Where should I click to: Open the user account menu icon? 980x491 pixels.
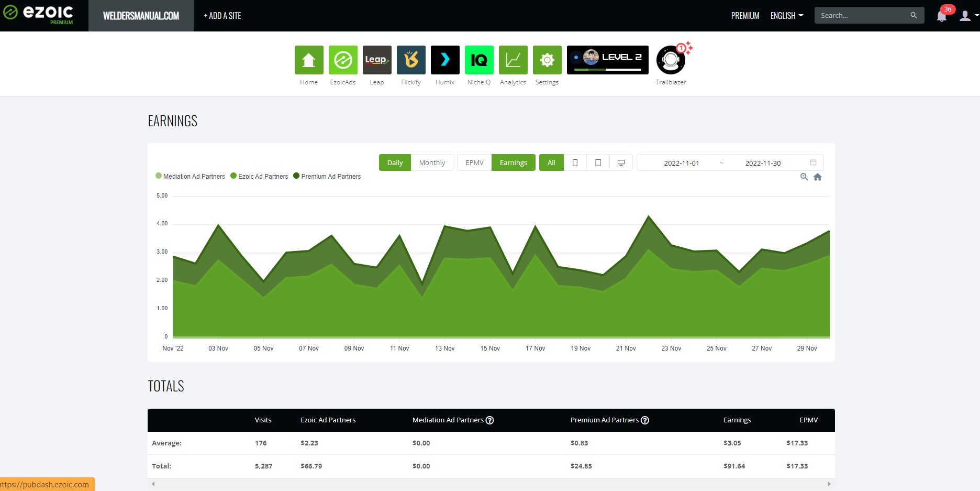[x=965, y=16]
